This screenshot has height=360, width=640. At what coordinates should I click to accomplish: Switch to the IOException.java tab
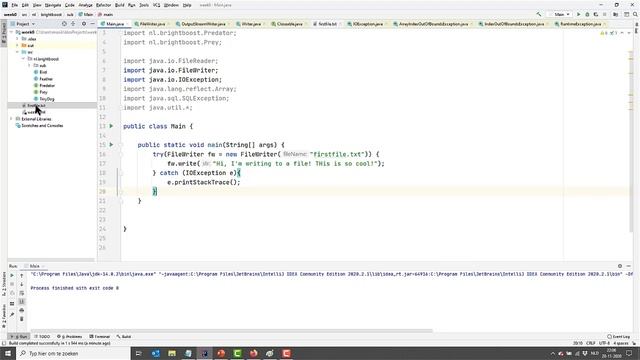367,24
